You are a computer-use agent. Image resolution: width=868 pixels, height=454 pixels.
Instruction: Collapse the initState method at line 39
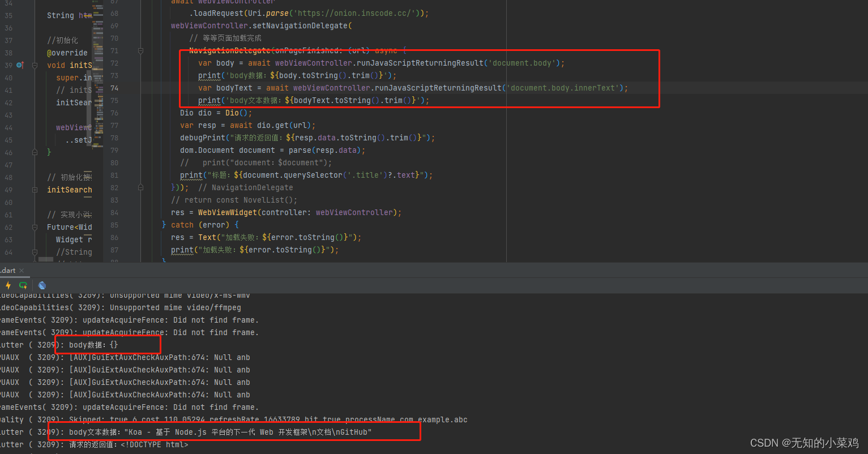35,65
